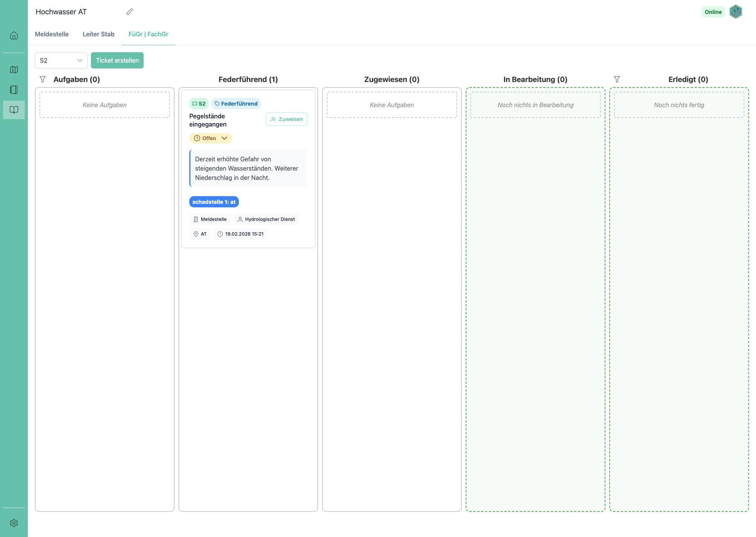Edit Hochwasser AT title with pencil

(130, 12)
